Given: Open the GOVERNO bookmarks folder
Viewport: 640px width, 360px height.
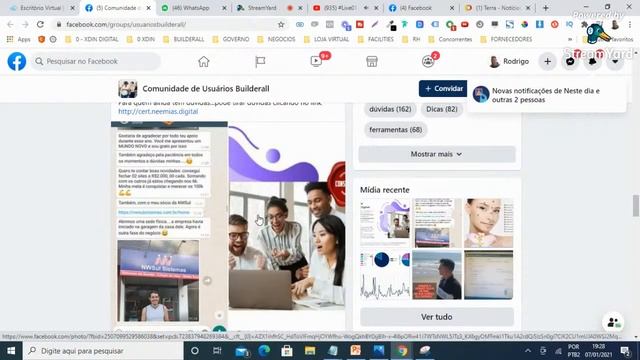Looking at the screenshot, I should (231, 39).
